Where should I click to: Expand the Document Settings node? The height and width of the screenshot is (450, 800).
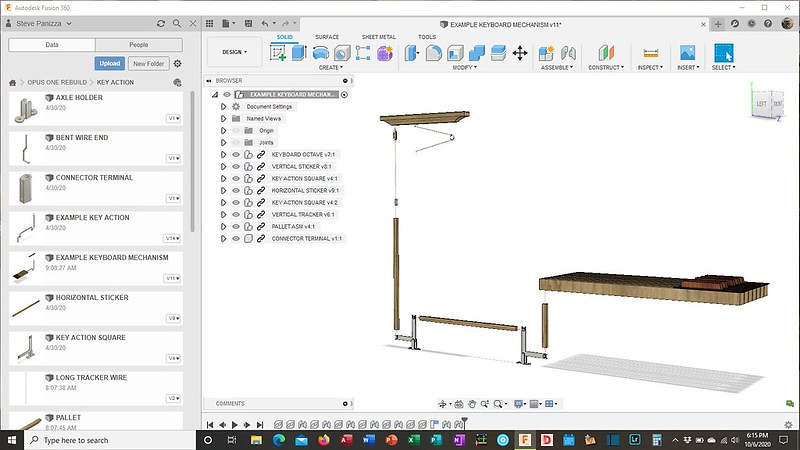tap(224, 107)
